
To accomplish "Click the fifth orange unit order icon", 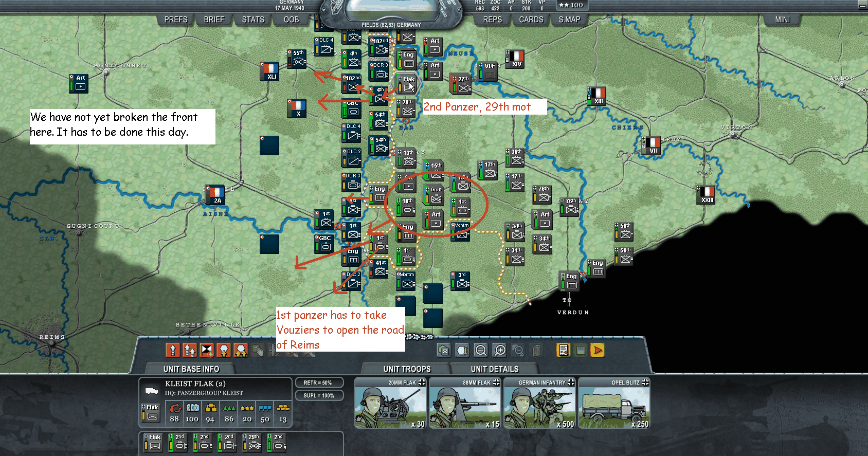I will 241,350.
